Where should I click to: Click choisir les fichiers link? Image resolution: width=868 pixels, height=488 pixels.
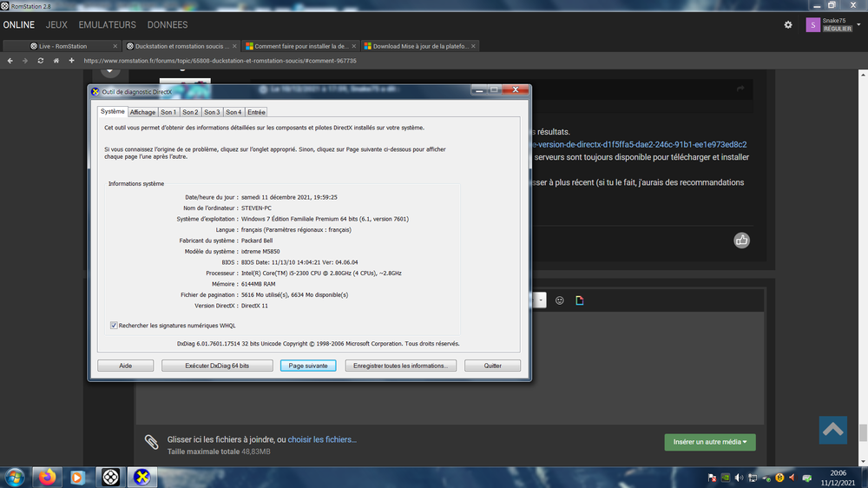322,439
